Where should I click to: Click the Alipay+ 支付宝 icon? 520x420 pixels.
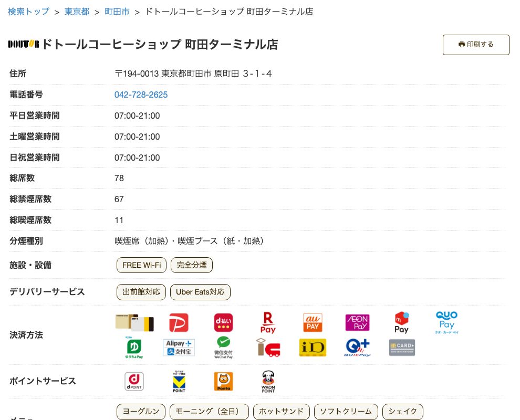coord(179,348)
